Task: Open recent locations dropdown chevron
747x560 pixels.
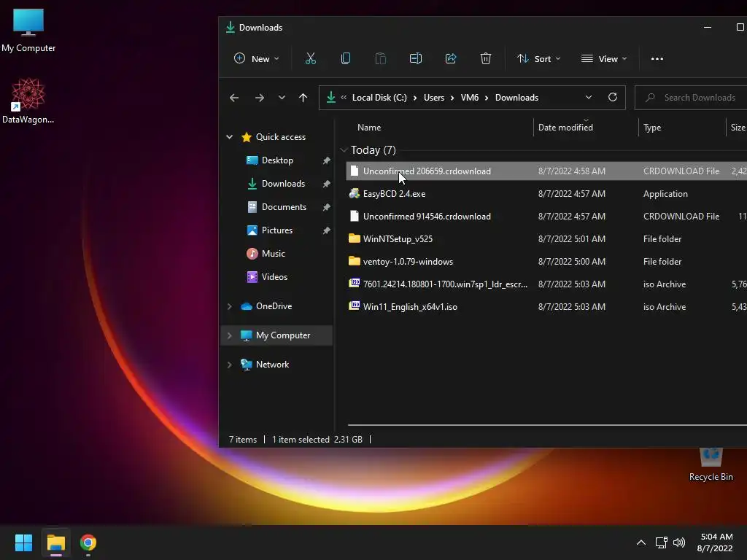Action: click(x=282, y=98)
